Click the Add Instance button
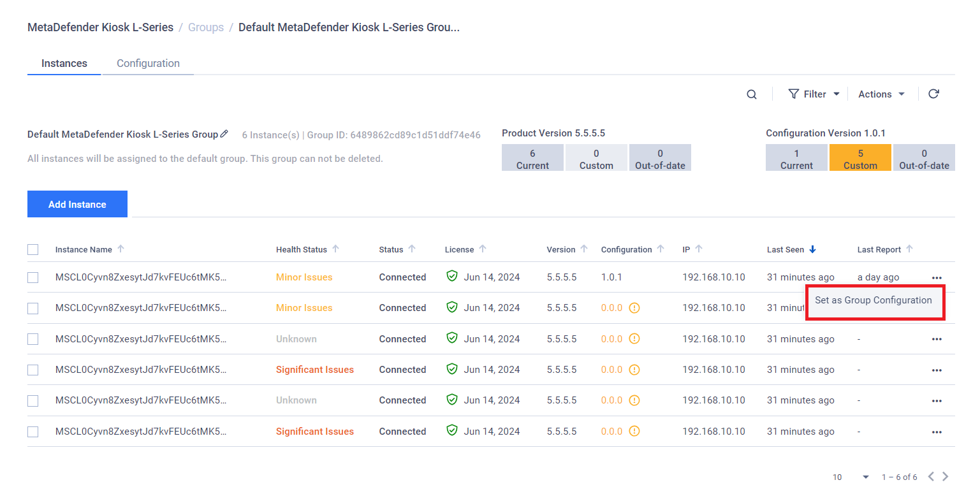 [77, 204]
